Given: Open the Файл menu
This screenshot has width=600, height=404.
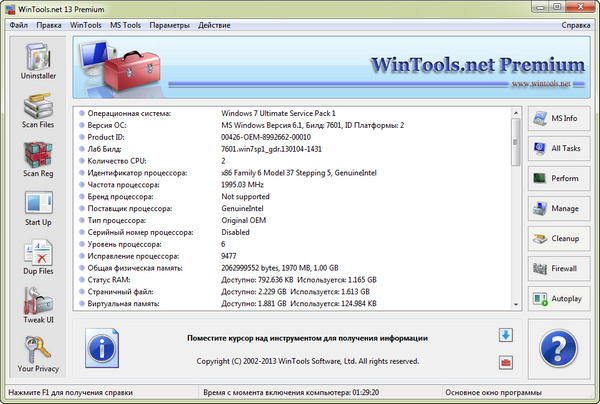Looking at the screenshot, I should pyautogui.click(x=19, y=23).
